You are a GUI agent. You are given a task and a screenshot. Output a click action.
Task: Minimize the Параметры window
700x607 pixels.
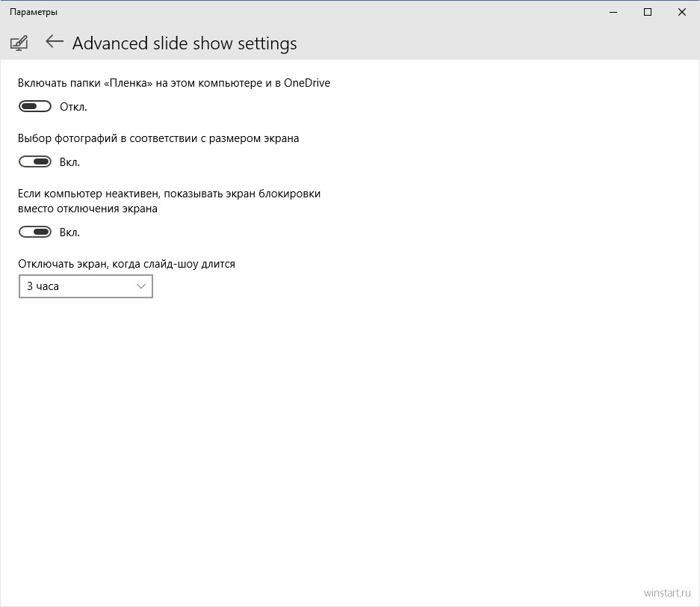pos(613,12)
